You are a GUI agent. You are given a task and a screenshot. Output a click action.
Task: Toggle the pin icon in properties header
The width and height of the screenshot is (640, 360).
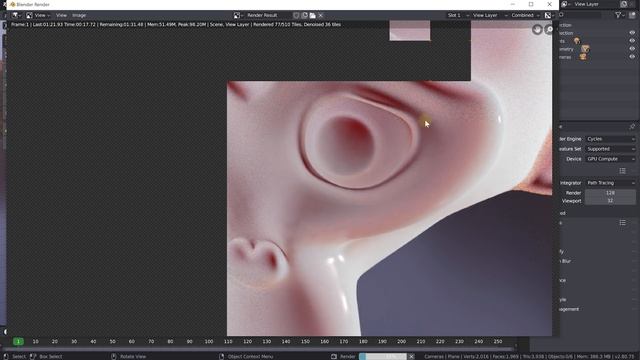(x=632, y=127)
